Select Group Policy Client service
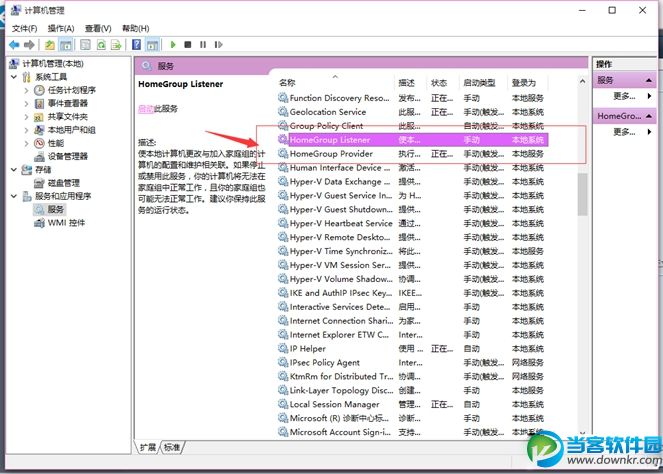 [x=412, y=126]
